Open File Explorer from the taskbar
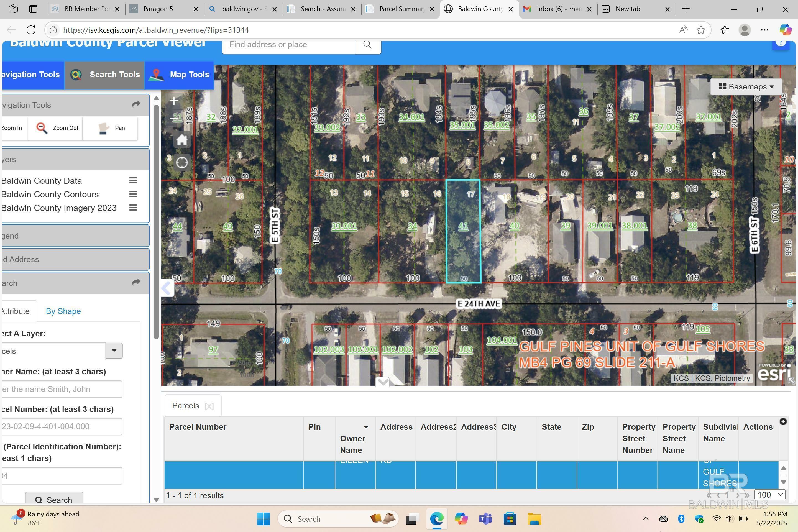Image resolution: width=798 pixels, height=532 pixels. coord(534,519)
